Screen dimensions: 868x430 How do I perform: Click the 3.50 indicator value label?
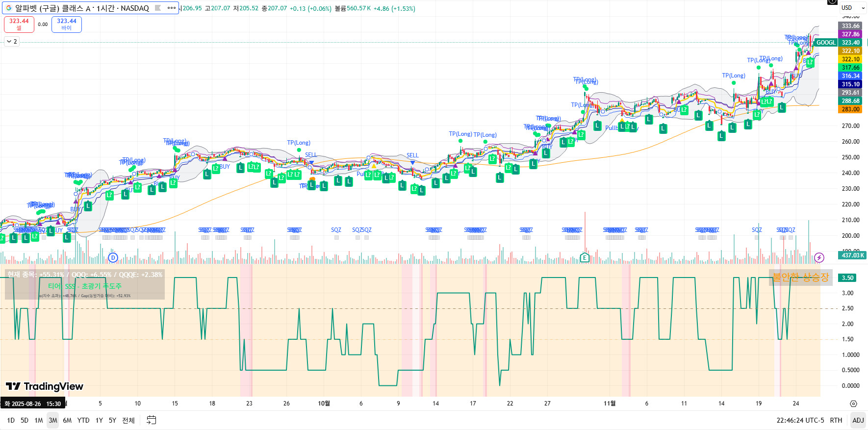[x=847, y=278]
